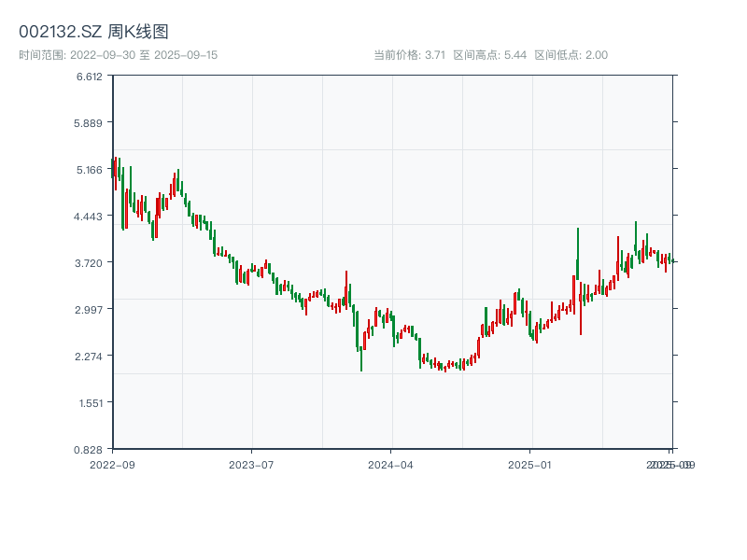Click the first candlestick at chart's left edge
The width and height of the screenshot is (747, 560).
(113, 168)
